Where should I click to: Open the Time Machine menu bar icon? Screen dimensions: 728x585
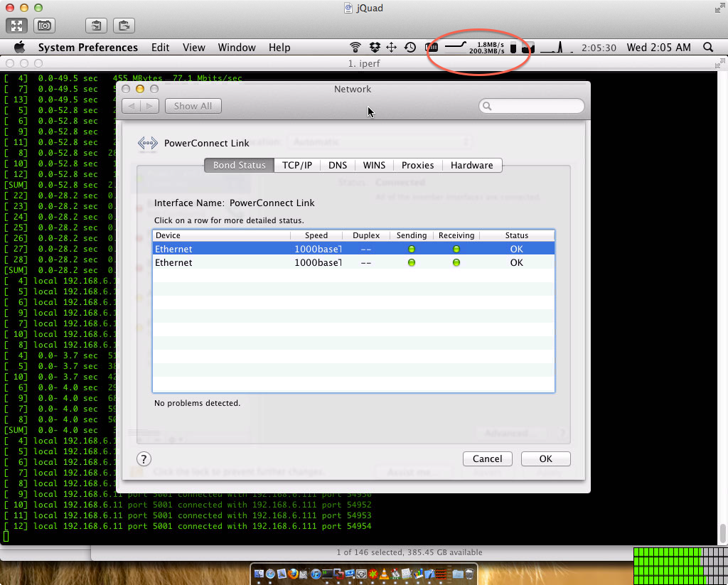pos(410,47)
